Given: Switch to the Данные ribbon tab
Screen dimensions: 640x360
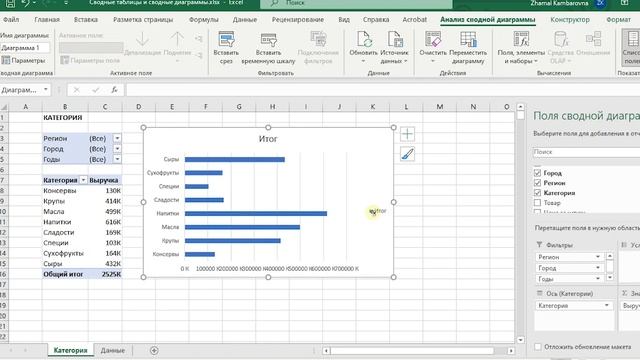Looking at the screenshot, I should point(245,20).
